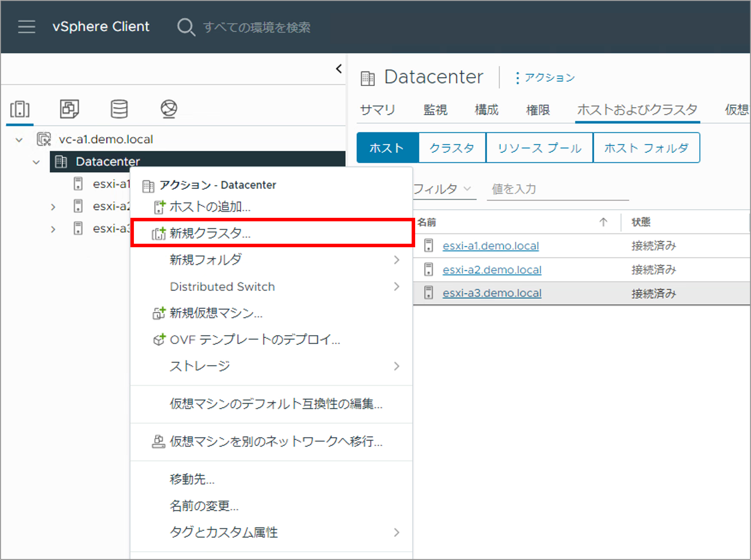751x560 pixels.
Task: Open the esxi-a3.demo.local host link
Action: [x=492, y=293]
